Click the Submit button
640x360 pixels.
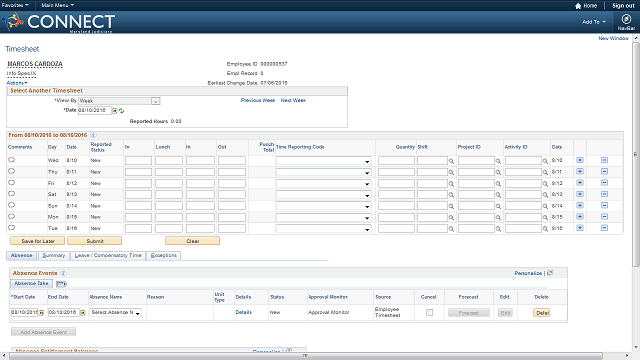(x=95, y=241)
